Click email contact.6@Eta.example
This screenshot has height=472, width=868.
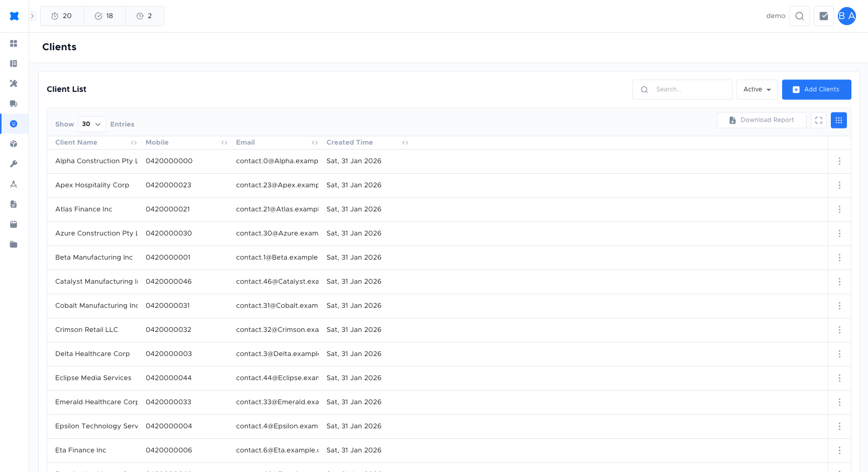(x=277, y=450)
